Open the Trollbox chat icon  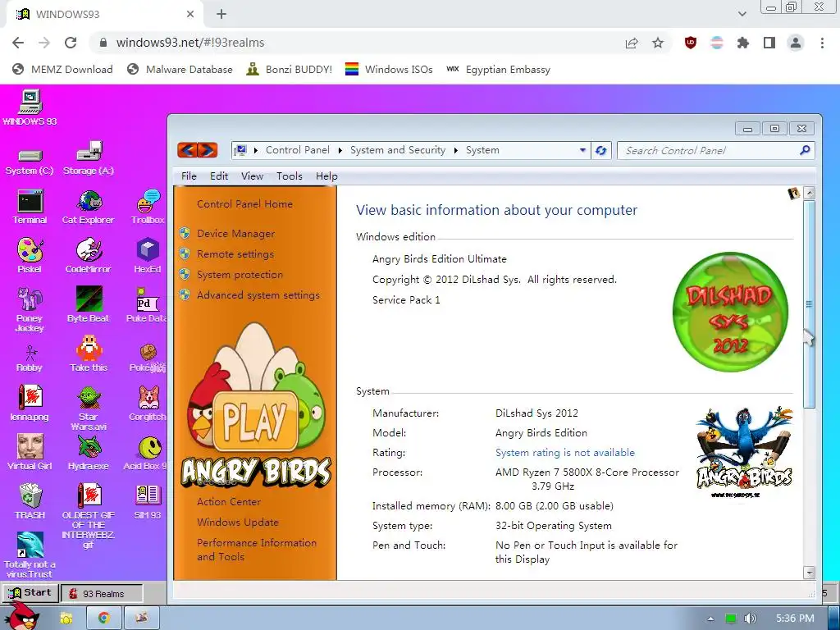148,207
